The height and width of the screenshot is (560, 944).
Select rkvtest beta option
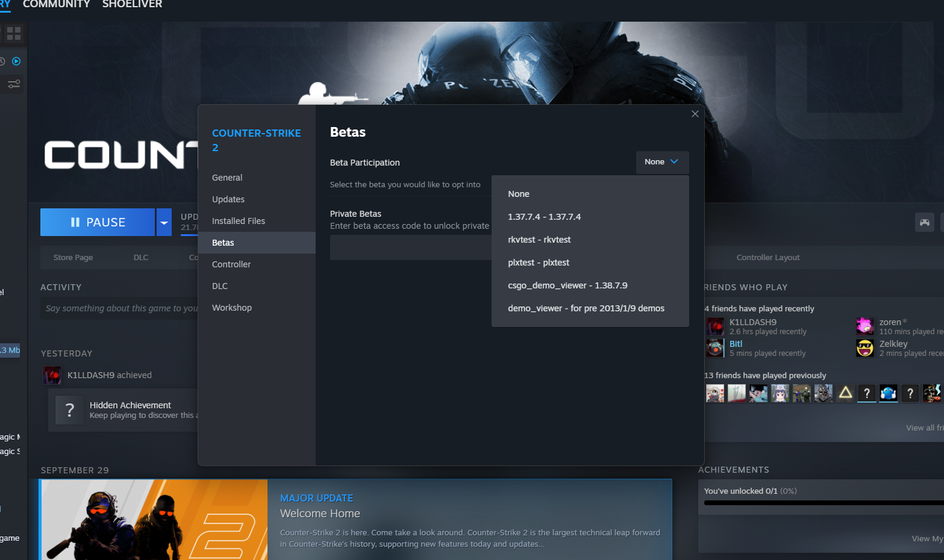click(590, 240)
